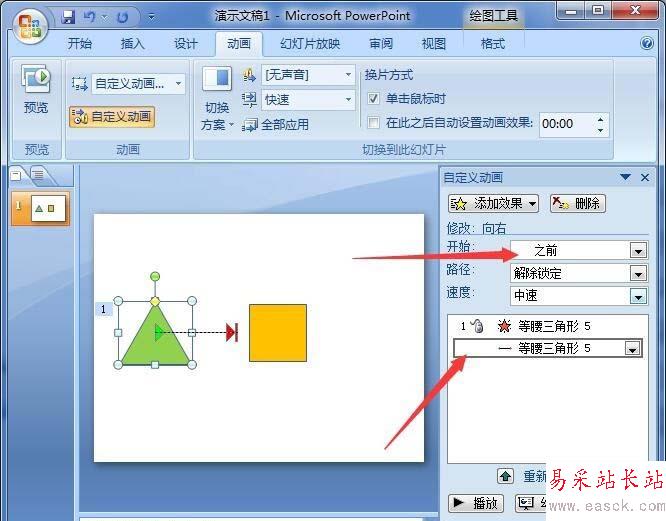Switch to the 视图 ribbon tab
The height and width of the screenshot is (521, 666).
click(x=434, y=43)
